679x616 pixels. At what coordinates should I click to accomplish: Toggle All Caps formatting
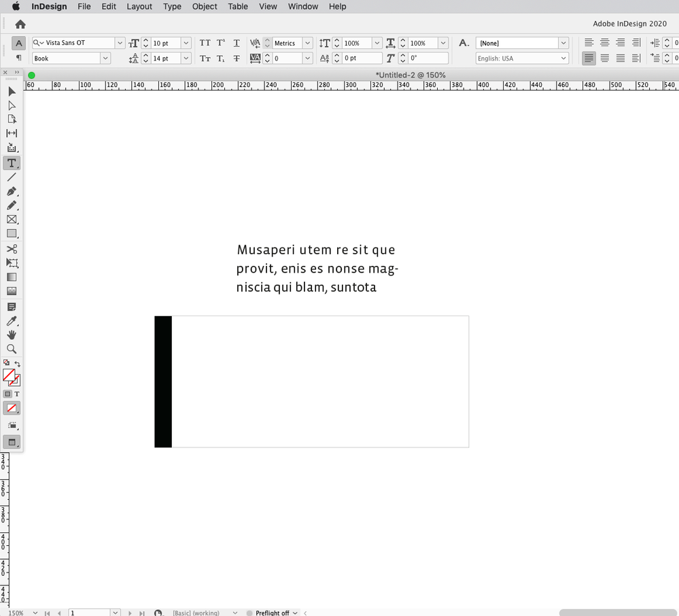(205, 43)
